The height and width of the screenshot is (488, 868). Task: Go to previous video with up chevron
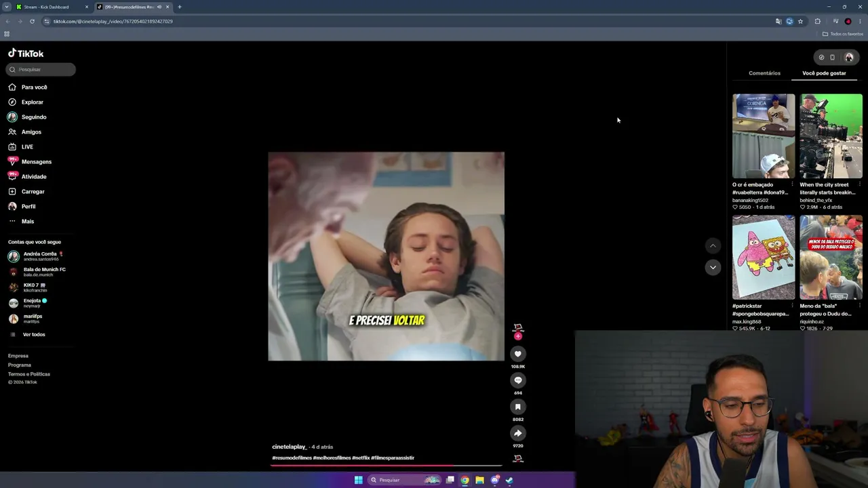[712, 245]
